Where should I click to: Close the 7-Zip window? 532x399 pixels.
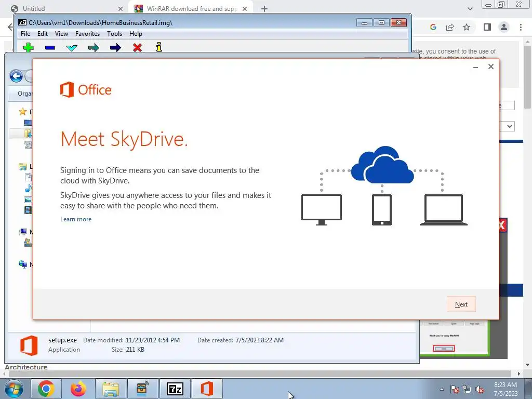[398, 23]
